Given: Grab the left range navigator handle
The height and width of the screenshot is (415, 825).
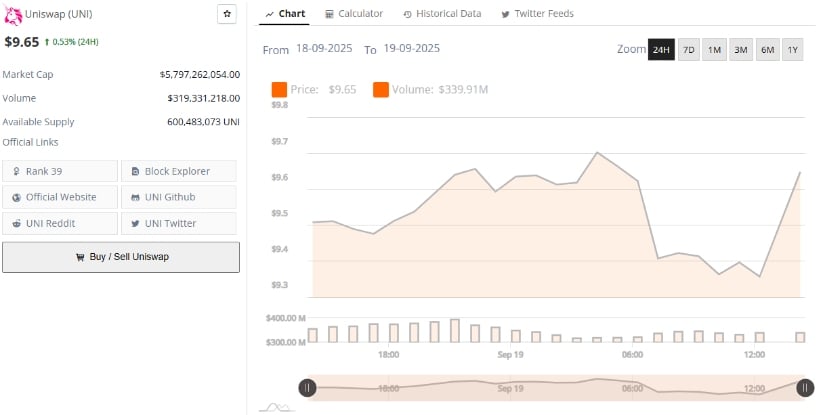Looking at the screenshot, I should [307, 388].
